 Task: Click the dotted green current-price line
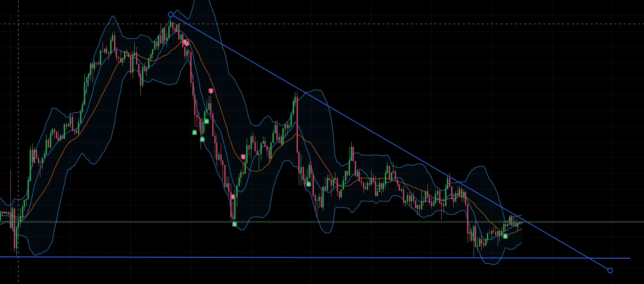(322, 222)
